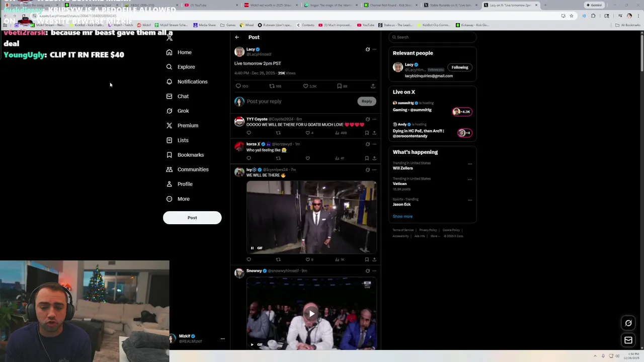Screen dimensions: 644x362
Task: Open more options for Vatican trend
Action: [470, 179]
